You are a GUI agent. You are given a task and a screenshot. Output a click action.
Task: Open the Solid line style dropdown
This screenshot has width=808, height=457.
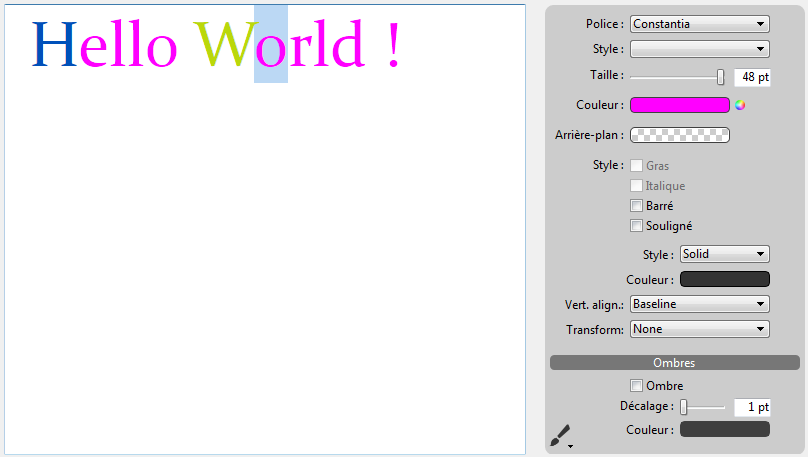pyautogui.click(x=724, y=254)
